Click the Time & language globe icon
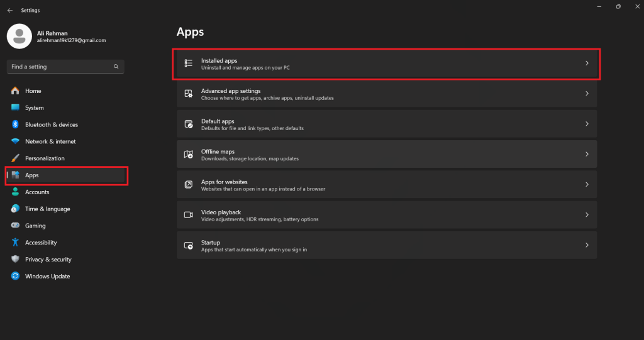 (15, 209)
